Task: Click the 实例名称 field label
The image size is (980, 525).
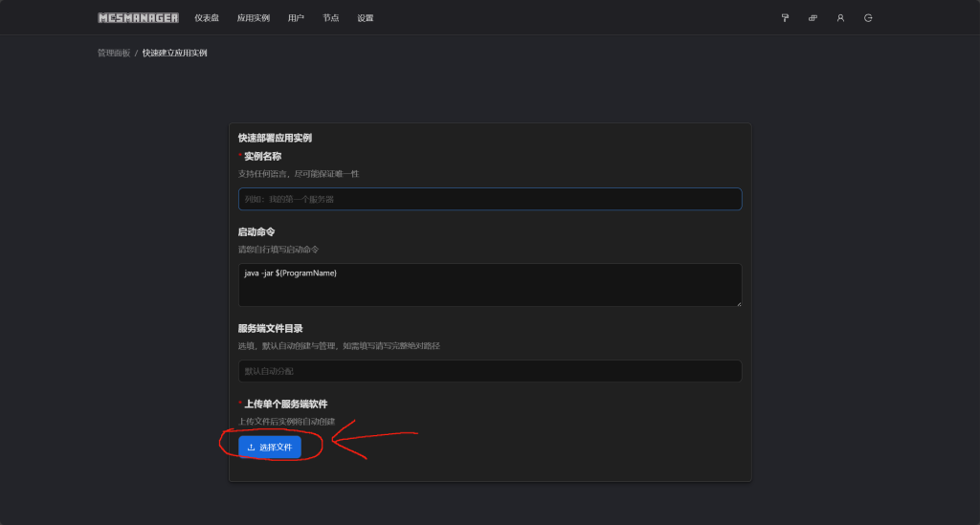Action: (x=262, y=156)
